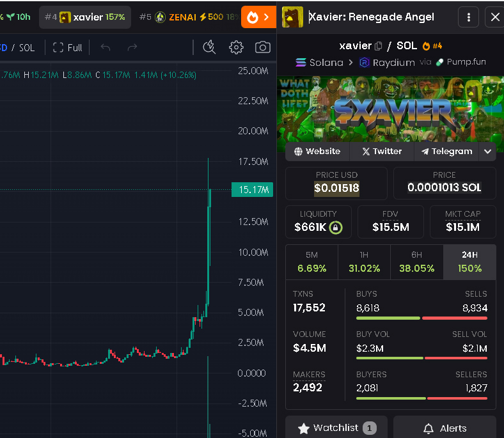The width and height of the screenshot is (504, 438).
Task: Select trending token #5 ZENAI
Action: click(x=189, y=17)
